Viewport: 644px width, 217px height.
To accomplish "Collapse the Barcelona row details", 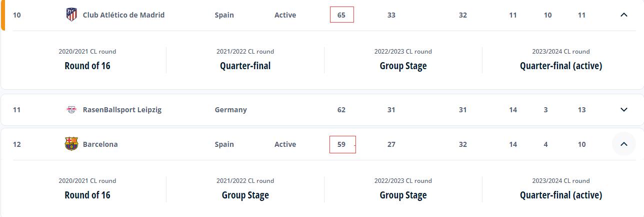I will (623, 144).
